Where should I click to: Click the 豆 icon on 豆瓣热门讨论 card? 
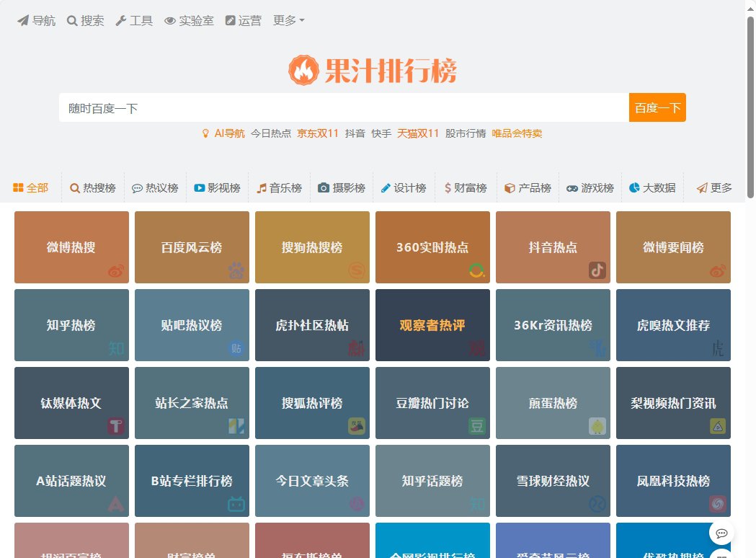(476, 425)
